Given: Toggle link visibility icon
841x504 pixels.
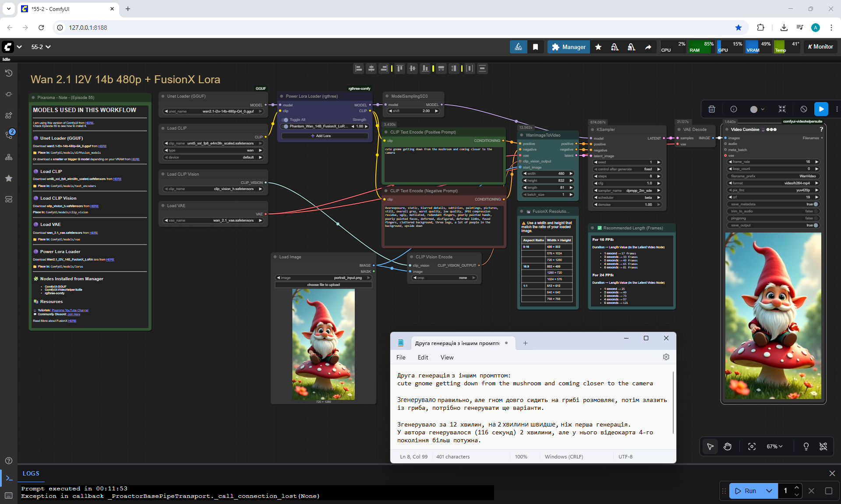Looking at the screenshot, I should coord(823,446).
